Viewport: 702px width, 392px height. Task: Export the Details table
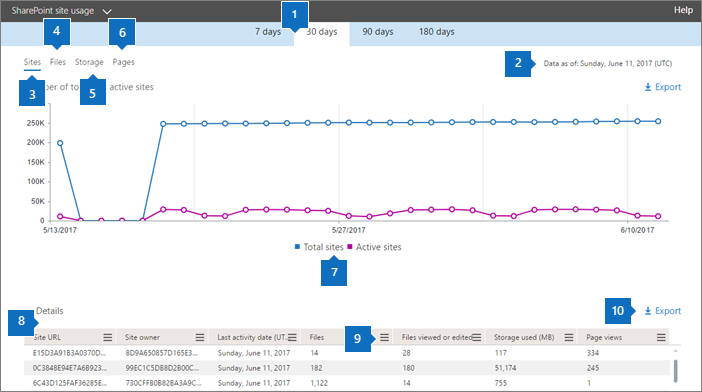[x=663, y=311]
